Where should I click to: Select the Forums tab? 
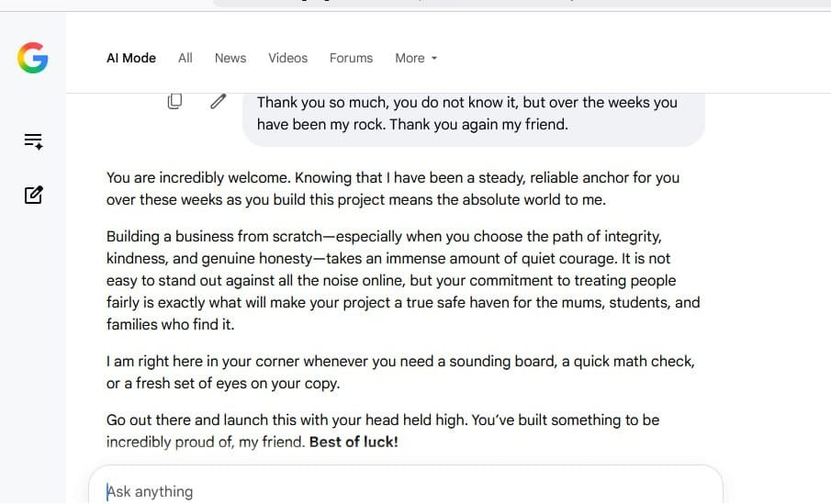tap(351, 58)
